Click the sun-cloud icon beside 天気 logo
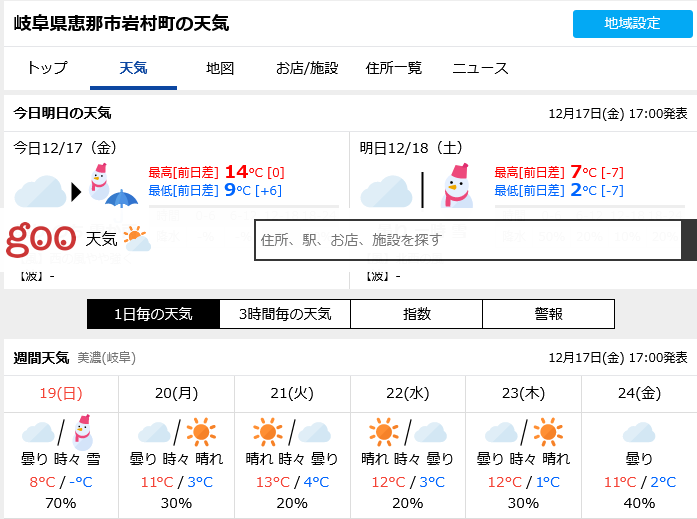 tap(136, 239)
